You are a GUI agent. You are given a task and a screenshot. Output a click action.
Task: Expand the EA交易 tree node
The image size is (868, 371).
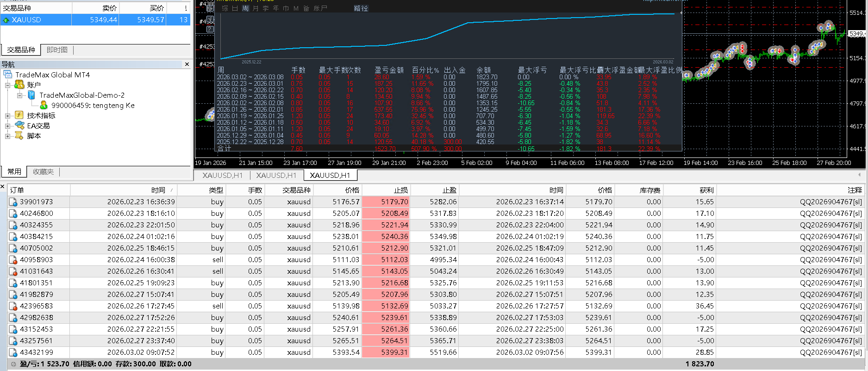pos(7,126)
